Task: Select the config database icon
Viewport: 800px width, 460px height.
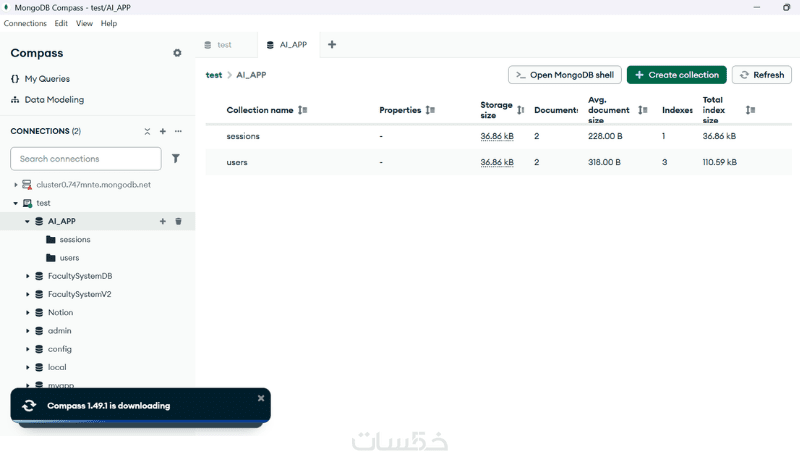Action: pyautogui.click(x=39, y=349)
